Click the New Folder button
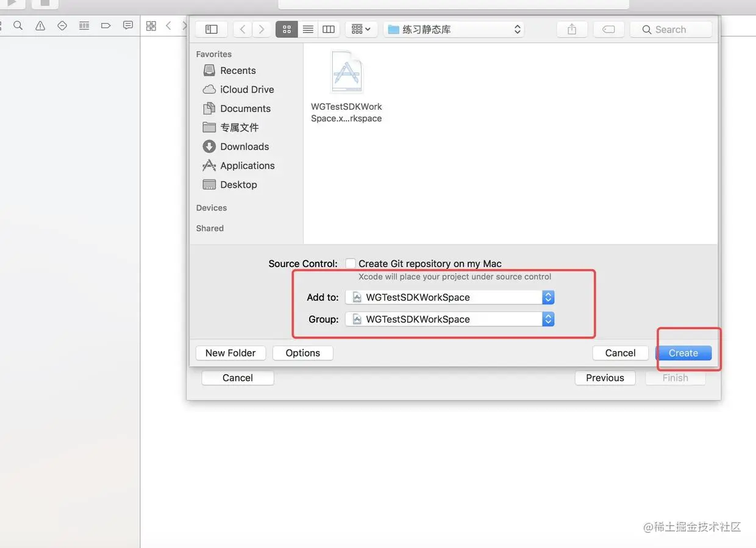756x548 pixels. (x=230, y=353)
